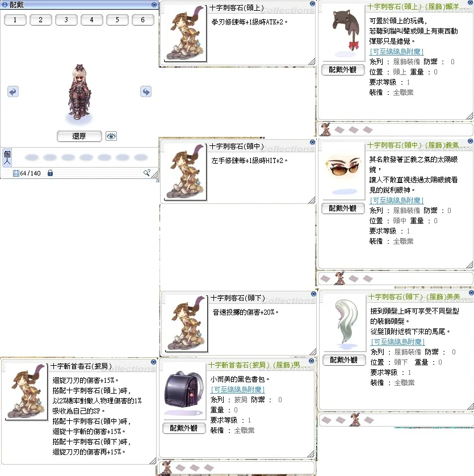
Task: Rotate character left with the left arrow
Action: pos(13,91)
